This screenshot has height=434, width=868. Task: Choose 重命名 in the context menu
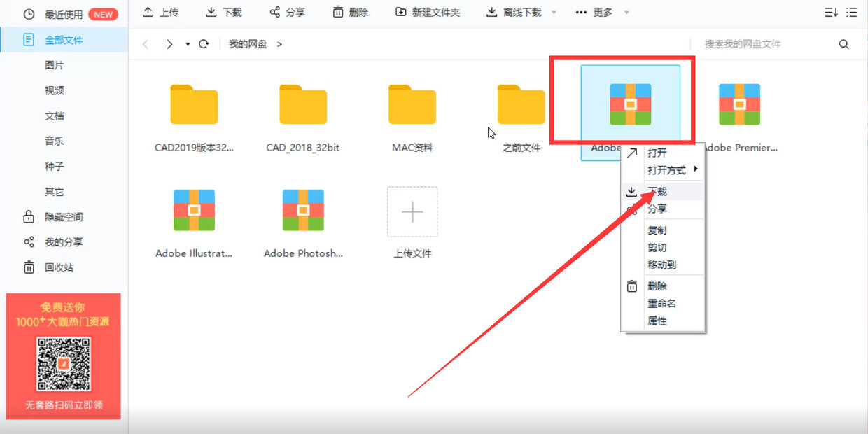click(662, 303)
